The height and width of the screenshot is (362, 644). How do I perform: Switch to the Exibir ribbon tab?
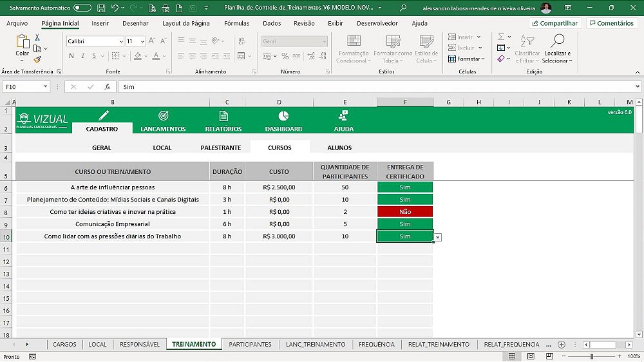coord(335,23)
